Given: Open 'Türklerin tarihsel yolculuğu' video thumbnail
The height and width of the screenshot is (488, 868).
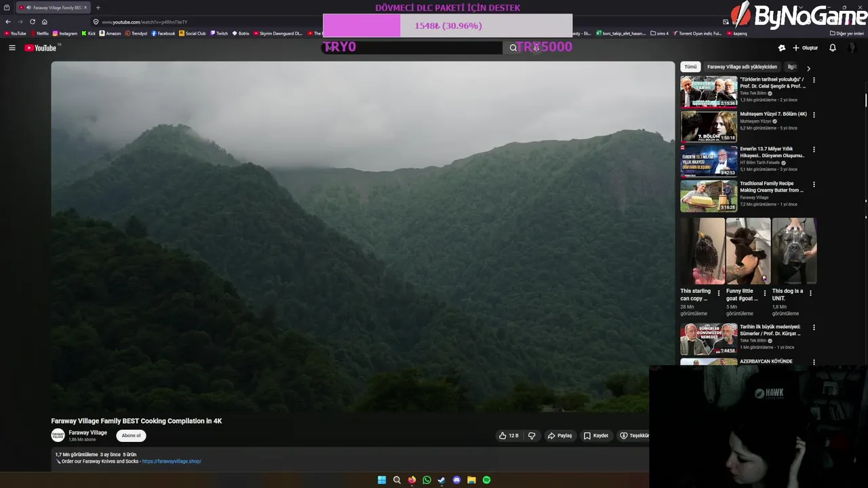Looking at the screenshot, I should pyautogui.click(x=709, y=91).
